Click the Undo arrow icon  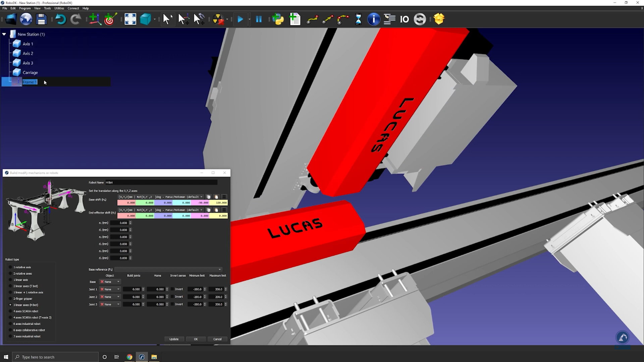click(x=60, y=19)
